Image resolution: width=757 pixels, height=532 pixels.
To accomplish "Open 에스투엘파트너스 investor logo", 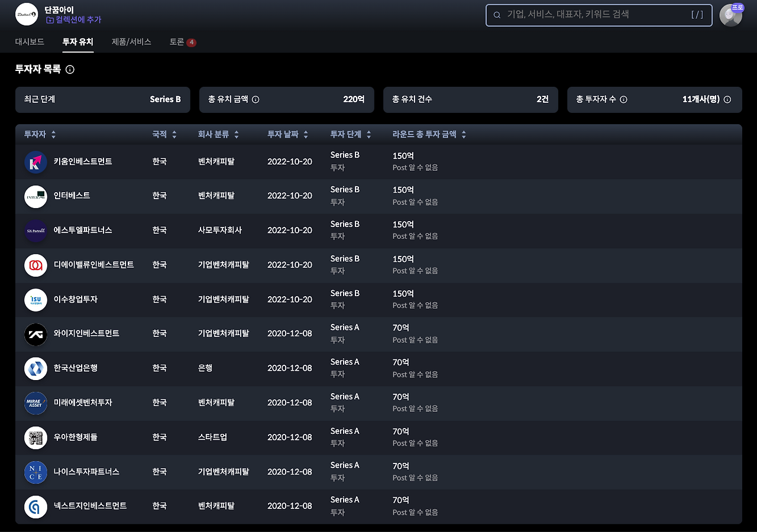I will click(35, 231).
